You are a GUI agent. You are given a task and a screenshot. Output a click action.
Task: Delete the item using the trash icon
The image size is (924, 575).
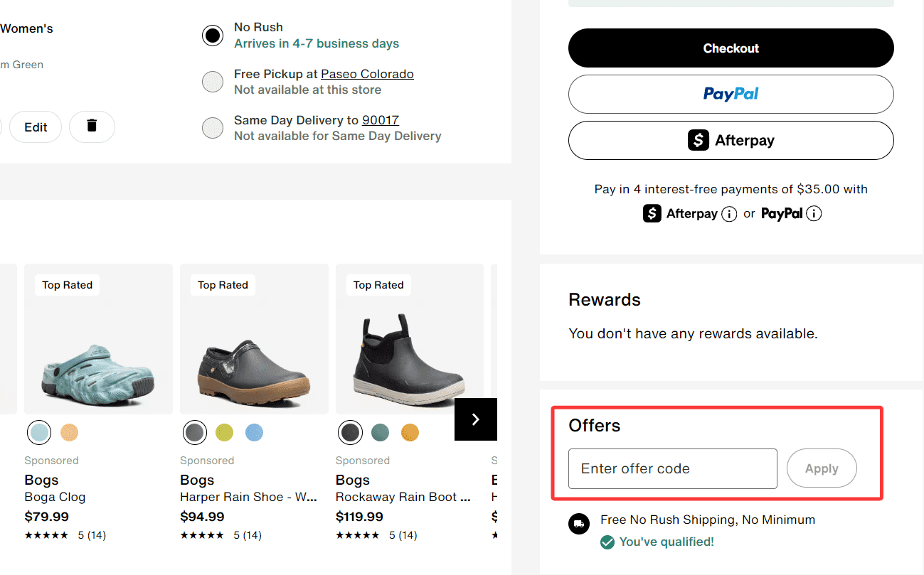point(92,127)
